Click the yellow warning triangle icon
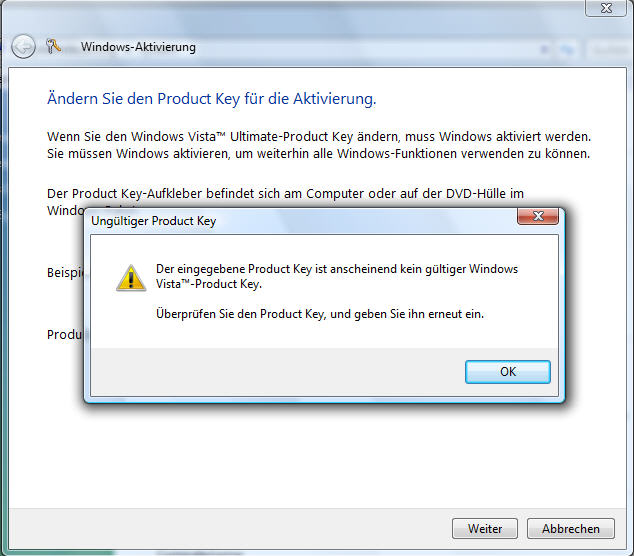 (130, 277)
